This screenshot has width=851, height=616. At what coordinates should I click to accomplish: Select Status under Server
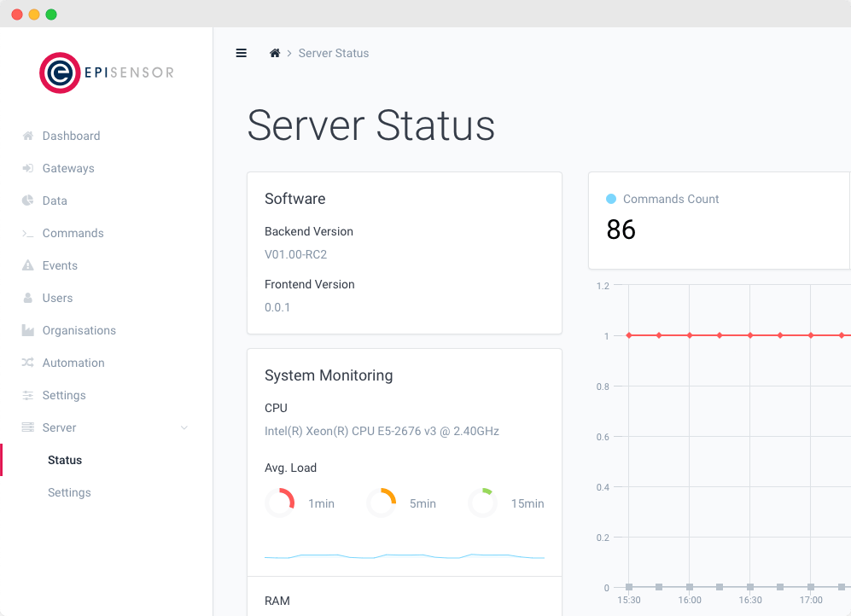pos(65,461)
